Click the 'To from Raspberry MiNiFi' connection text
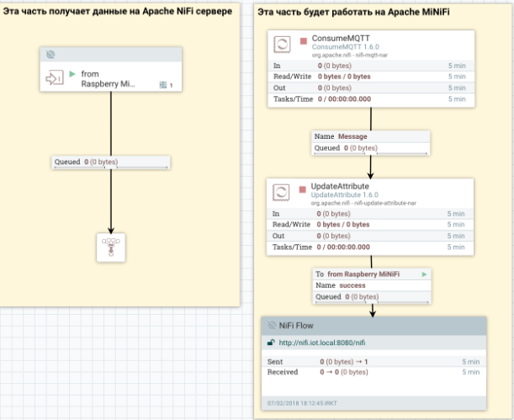This screenshot has height=420, width=514. click(358, 274)
